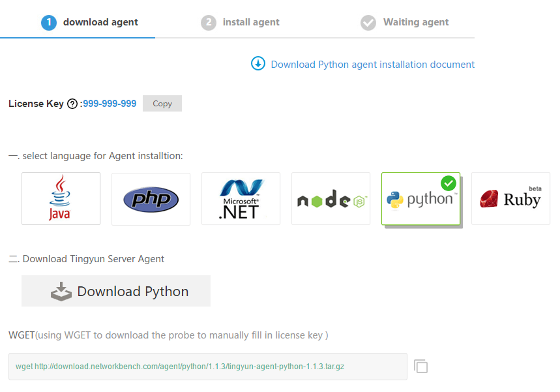Click the step 2 number circle

click(209, 23)
